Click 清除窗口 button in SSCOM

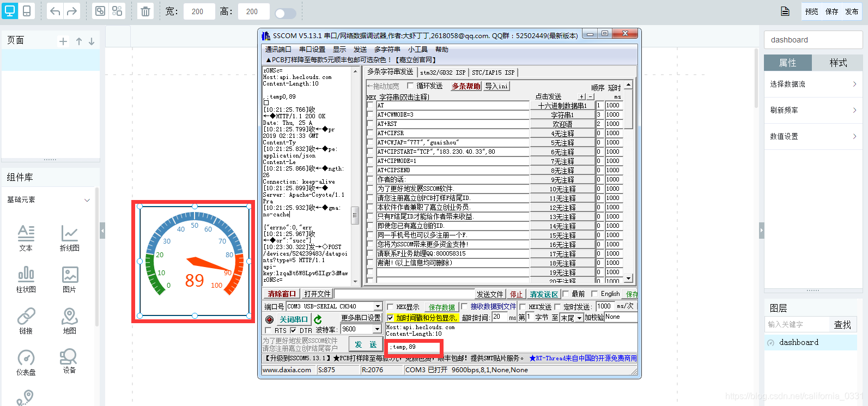282,294
